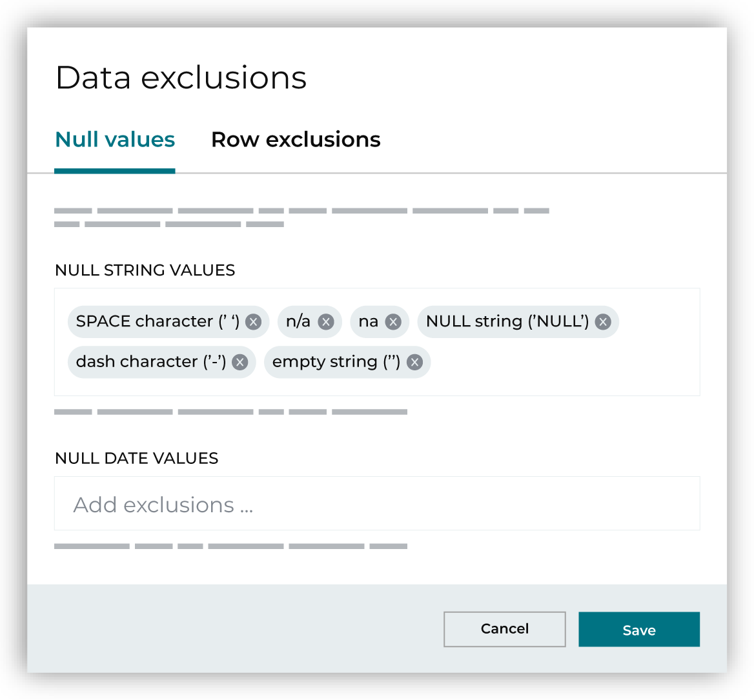The image size is (754, 700).
Task: Remove the dash character ('-') exclusion x icon
Action: tap(239, 363)
